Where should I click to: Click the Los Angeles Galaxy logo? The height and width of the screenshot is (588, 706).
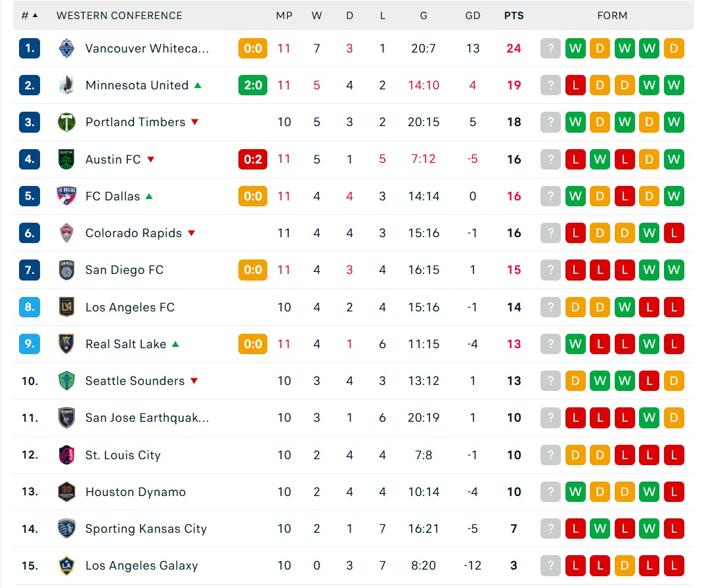point(66,566)
